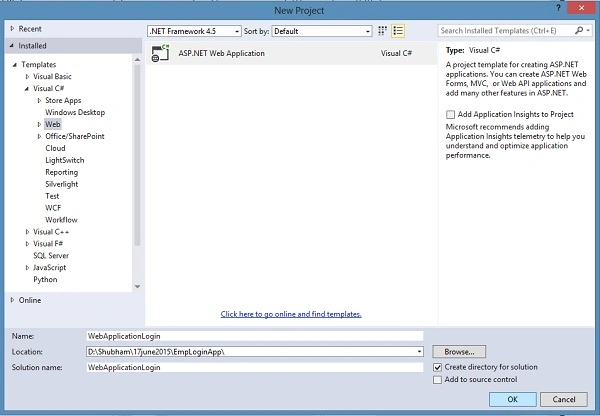
Task: Uncheck Create directory for solution
Action: (437, 367)
